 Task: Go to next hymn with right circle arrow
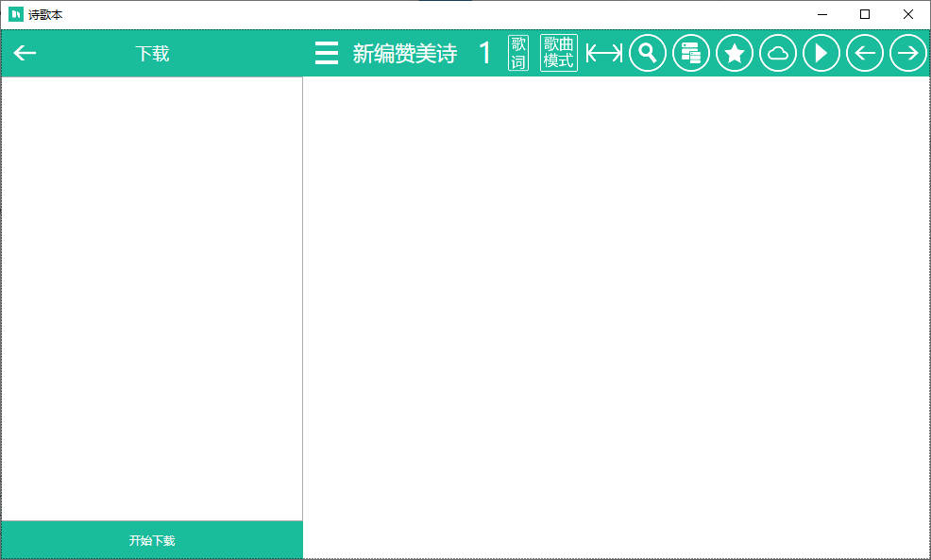pyautogui.click(x=907, y=53)
